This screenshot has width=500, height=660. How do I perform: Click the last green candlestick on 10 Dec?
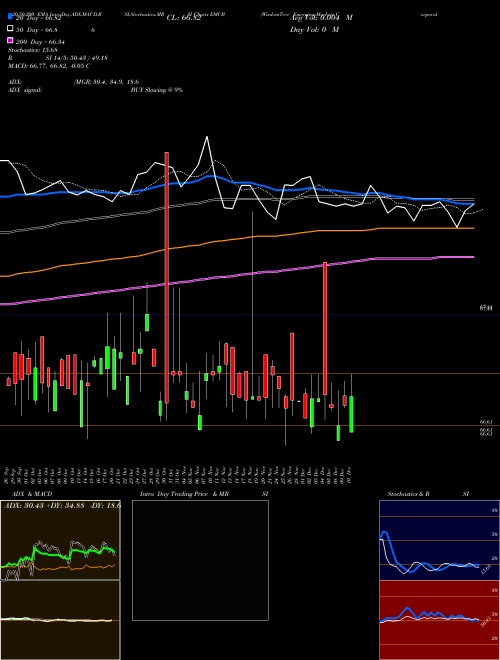tap(351, 414)
